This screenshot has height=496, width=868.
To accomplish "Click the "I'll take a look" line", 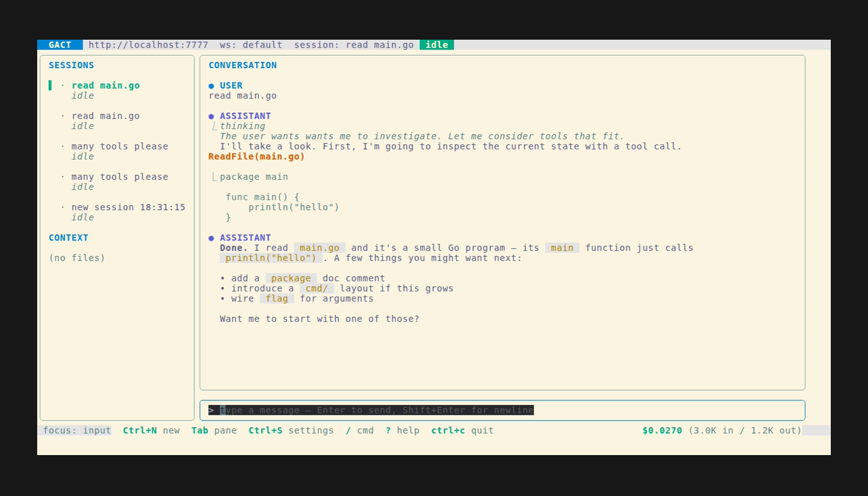I will coord(451,146).
